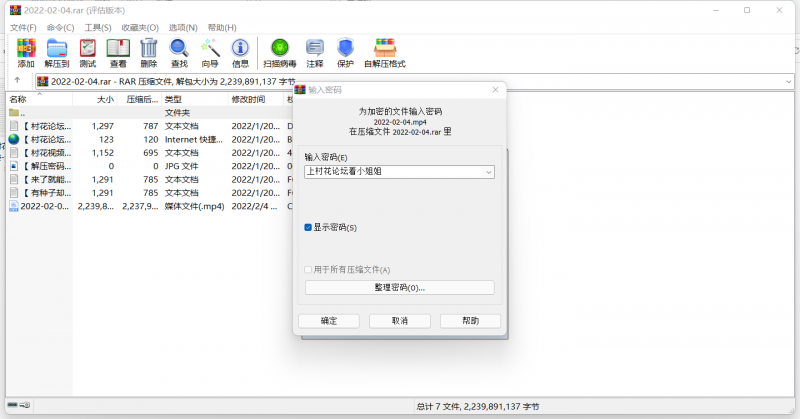Screen dimensions: 800x419
Task: Click the 测试 (Test) toolbar icon
Action: tap(88, 51)
